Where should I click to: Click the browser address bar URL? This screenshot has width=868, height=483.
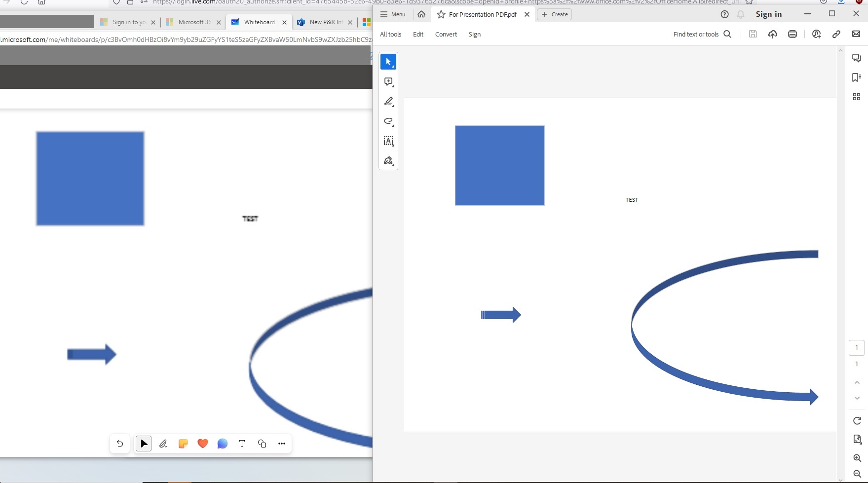point(186,39)
